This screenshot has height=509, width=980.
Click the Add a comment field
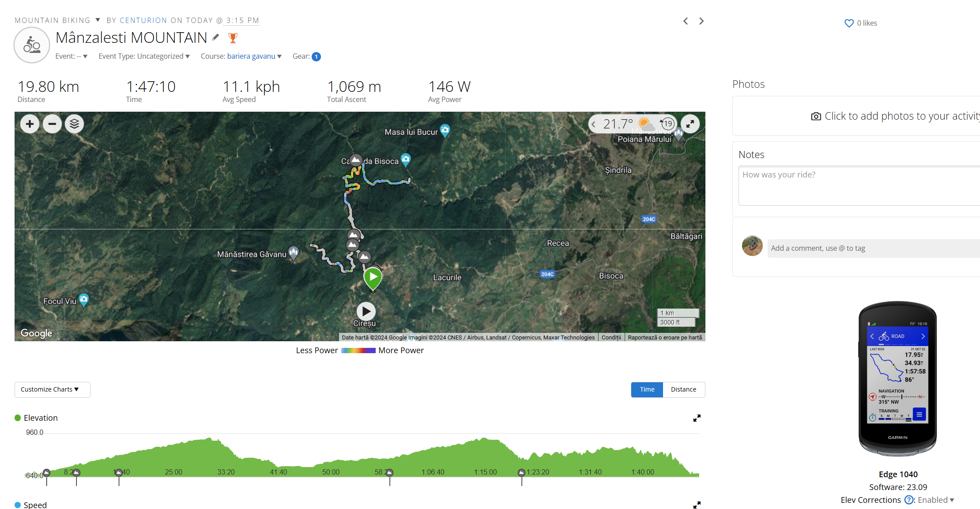coord(874,248)
